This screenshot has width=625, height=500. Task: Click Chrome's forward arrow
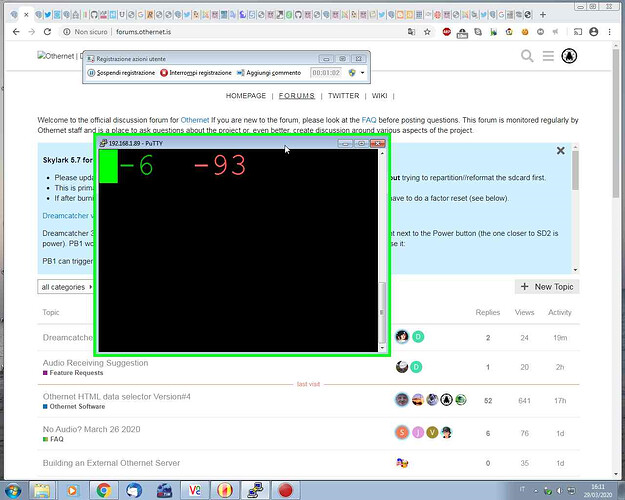pos(32,32)
